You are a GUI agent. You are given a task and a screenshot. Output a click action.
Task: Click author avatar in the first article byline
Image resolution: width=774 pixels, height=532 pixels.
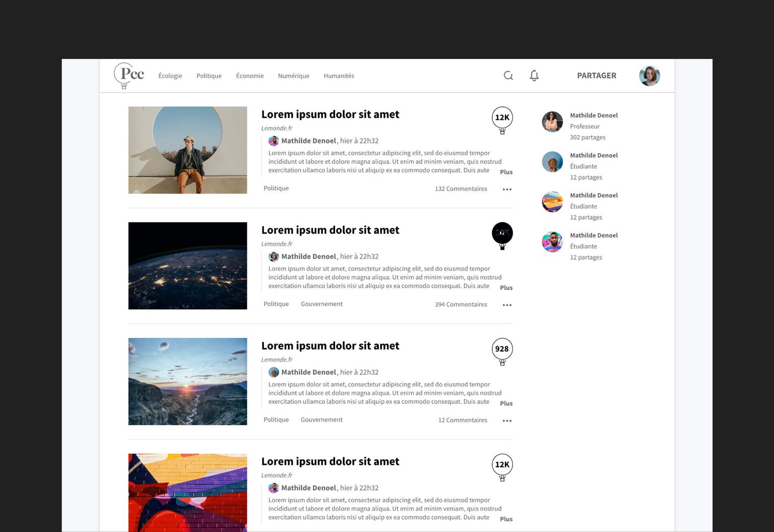pos(274,141)
